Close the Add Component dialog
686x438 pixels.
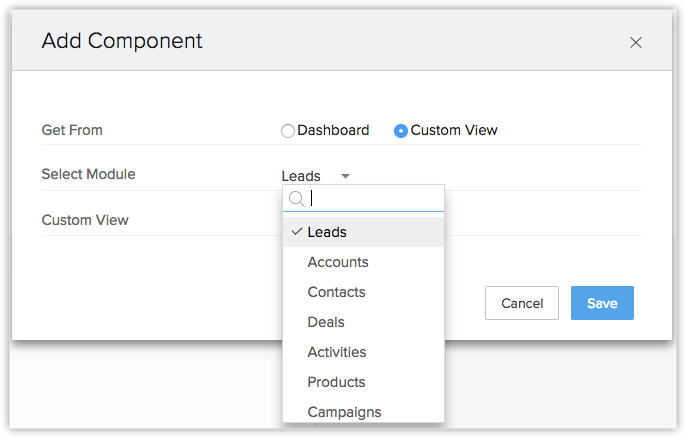(635, 42)
